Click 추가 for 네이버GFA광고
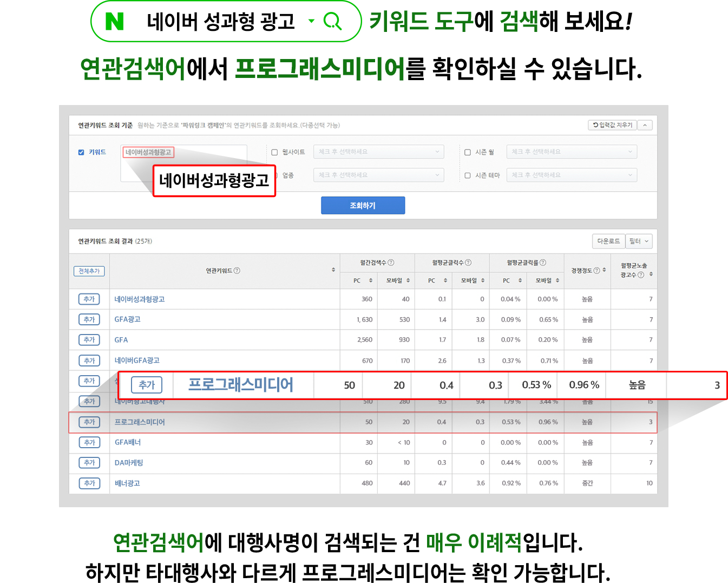Viewport: 728px width, 583px height. (x=89, y=361)
